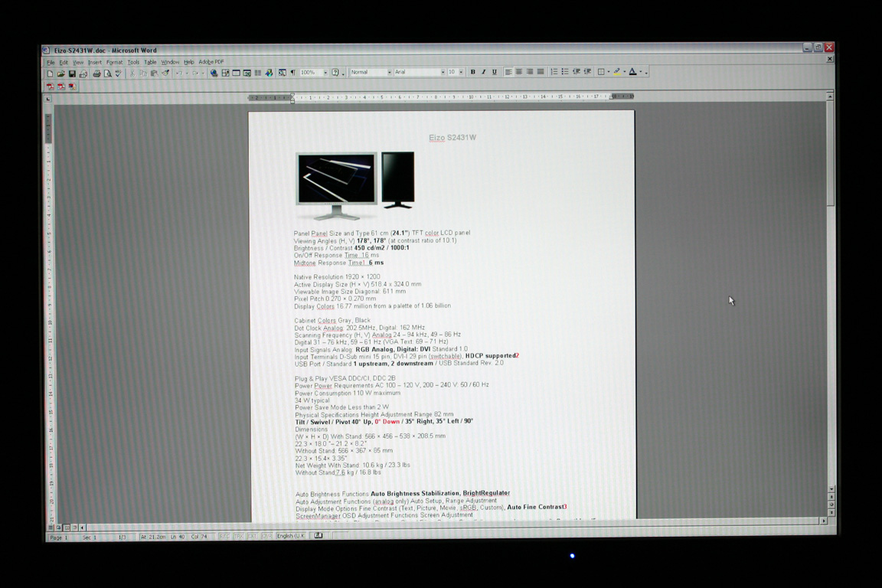The image size is (882, 588).
Task: Open the Style dropdown showing Normal
Action: [389, 72]
